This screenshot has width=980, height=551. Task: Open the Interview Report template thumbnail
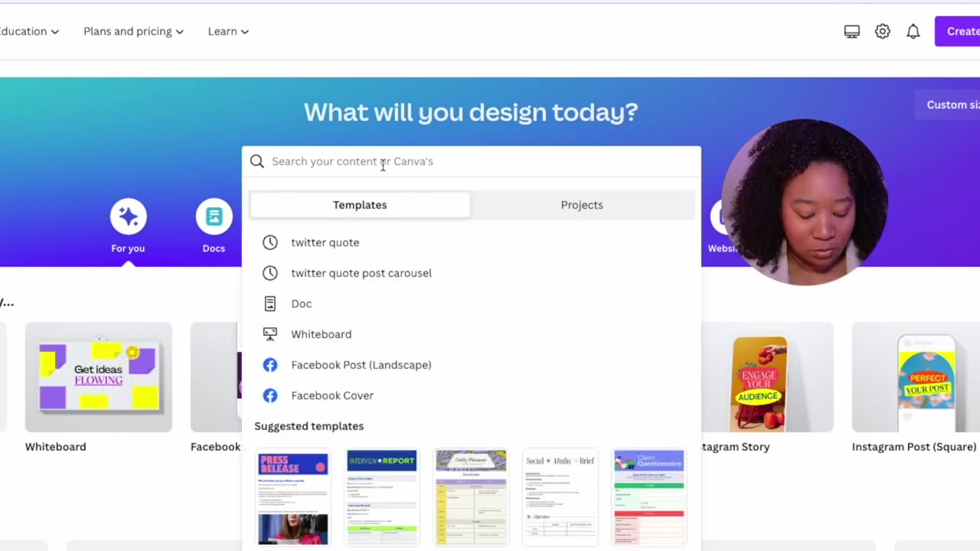tap(382, 498)
